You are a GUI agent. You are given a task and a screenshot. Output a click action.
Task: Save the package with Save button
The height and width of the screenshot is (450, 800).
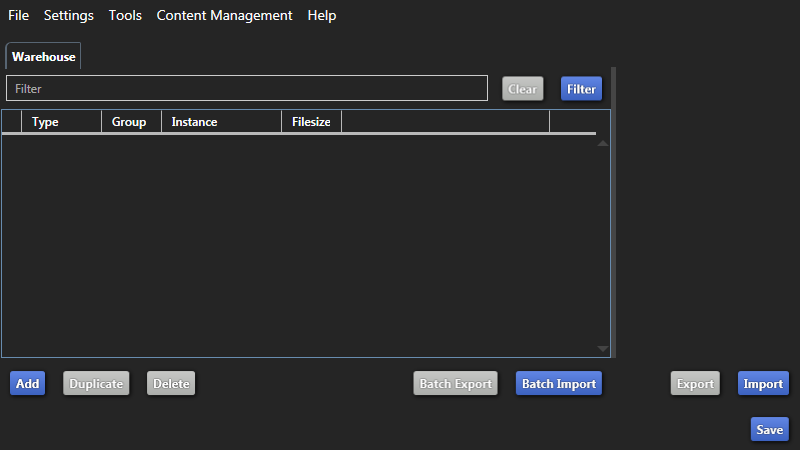[769, 430]
